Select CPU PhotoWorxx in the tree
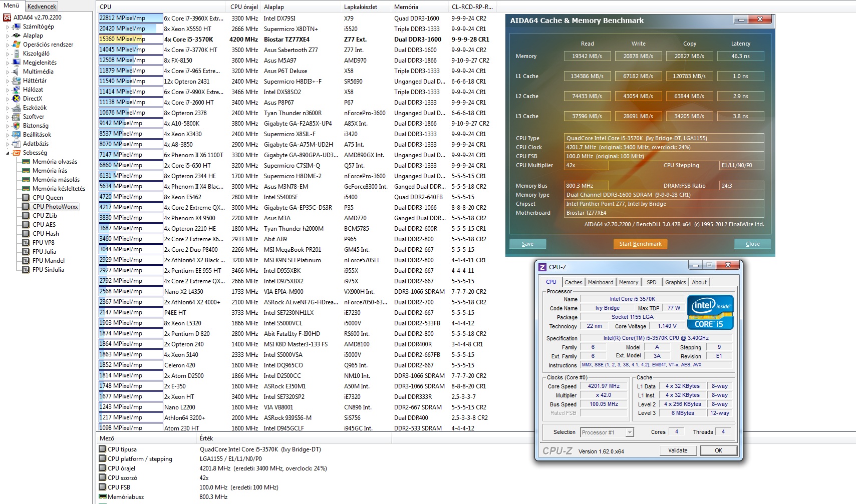Image resolution: width=856 pixels, height=504 pixels. tap(55, 207)
